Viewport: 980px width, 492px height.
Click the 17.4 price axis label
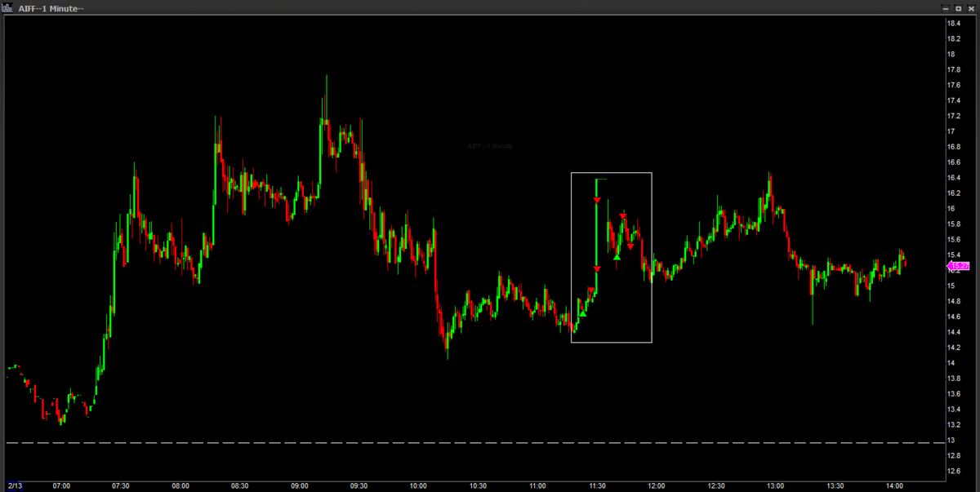952,100
